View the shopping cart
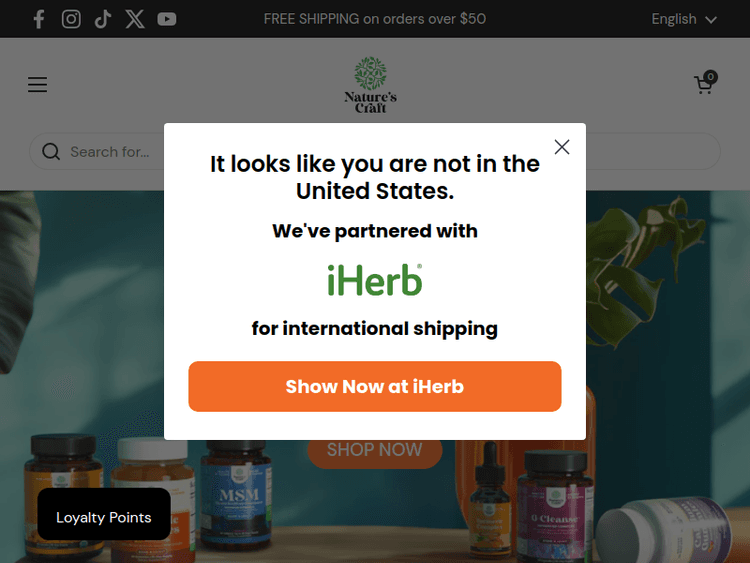750x563 pixels. point(705,83)
